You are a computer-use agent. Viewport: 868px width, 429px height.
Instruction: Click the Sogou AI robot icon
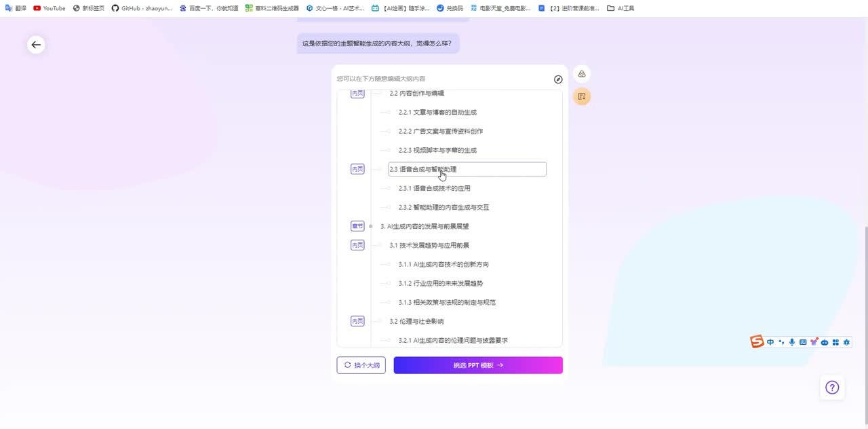pos(825,342)
